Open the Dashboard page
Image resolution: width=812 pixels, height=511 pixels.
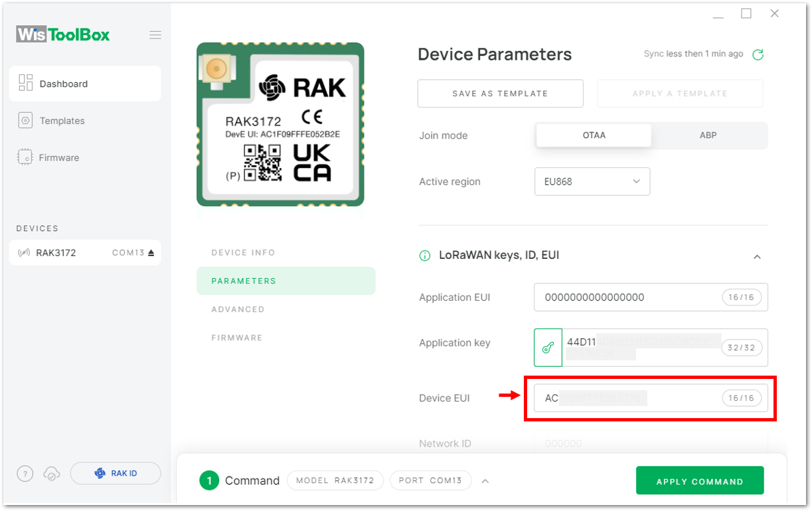pos(85,84)
